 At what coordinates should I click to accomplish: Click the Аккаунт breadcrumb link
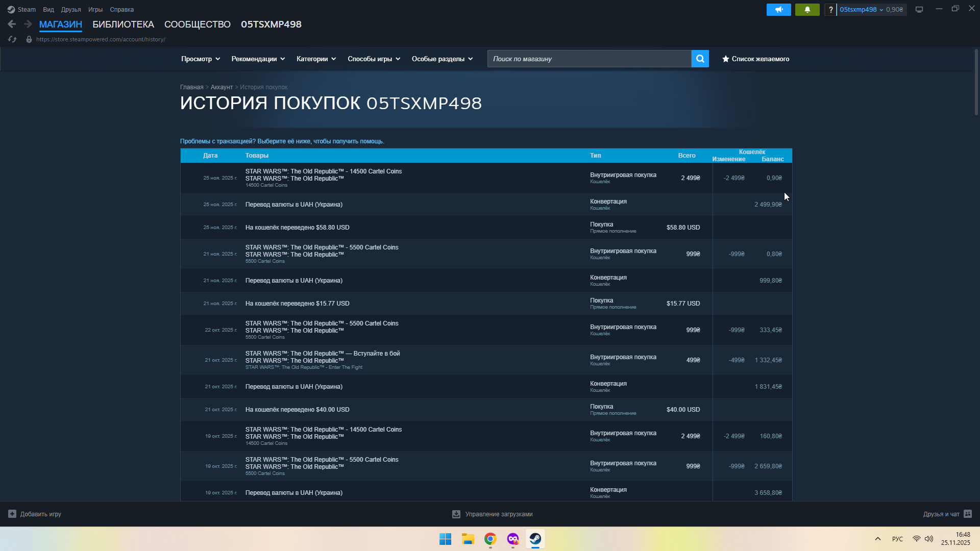(222, 87)
